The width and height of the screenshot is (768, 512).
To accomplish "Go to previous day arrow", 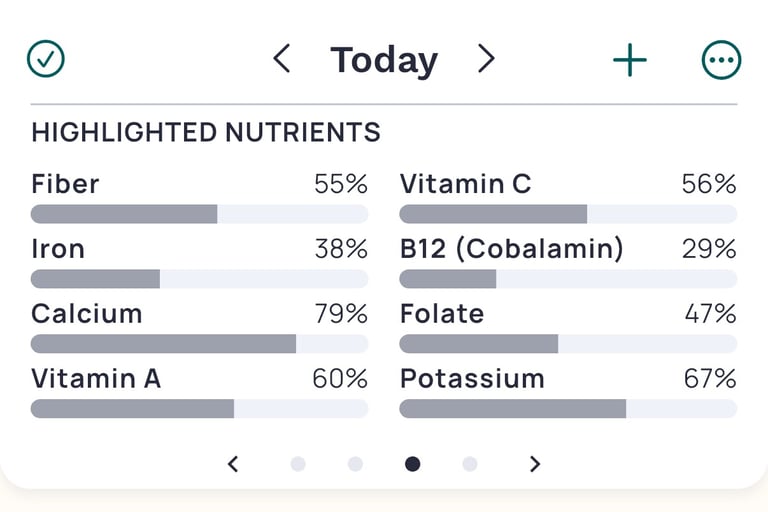I will [x=282, y=60].
